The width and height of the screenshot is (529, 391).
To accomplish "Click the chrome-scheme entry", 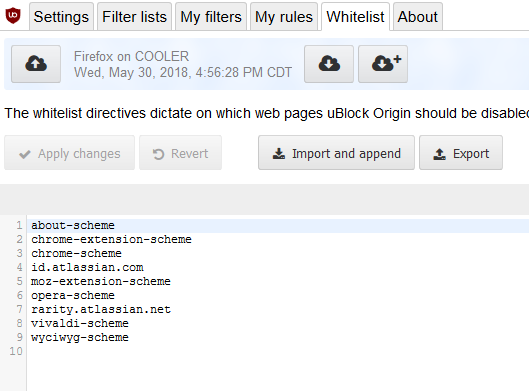I will (x=76, y=254).
